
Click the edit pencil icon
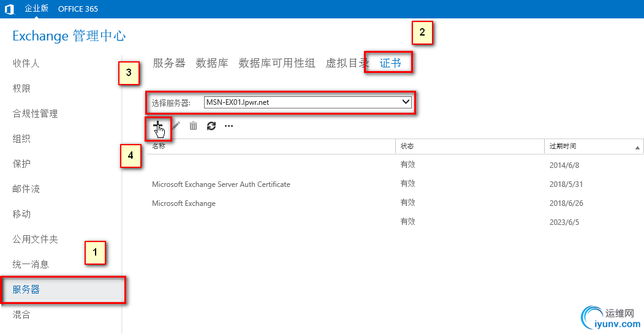pyautogui.click(x=176, y=126)
